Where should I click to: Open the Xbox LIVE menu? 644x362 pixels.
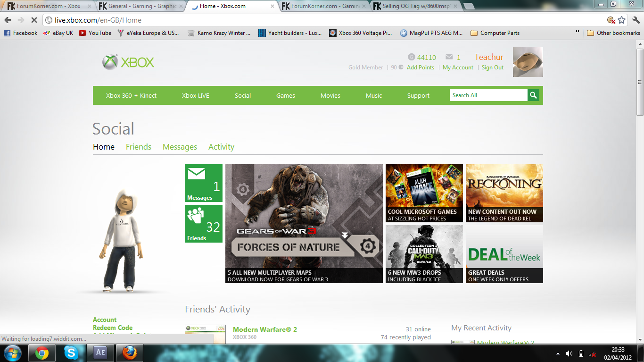pyautogui.click(x=196, y=95)
